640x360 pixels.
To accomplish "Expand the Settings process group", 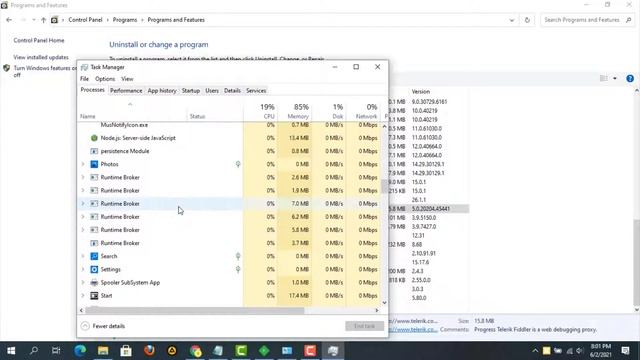I will [x=83, y=269].
